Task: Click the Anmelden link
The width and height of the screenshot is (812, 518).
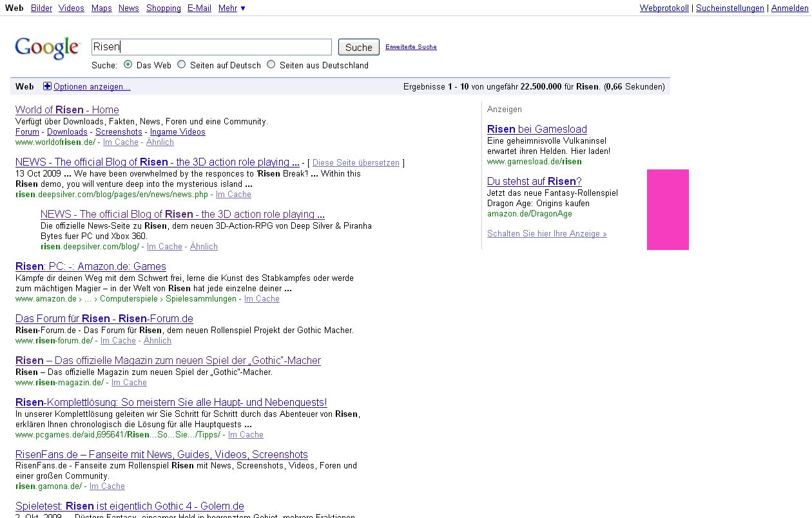Action: point(789,8)
